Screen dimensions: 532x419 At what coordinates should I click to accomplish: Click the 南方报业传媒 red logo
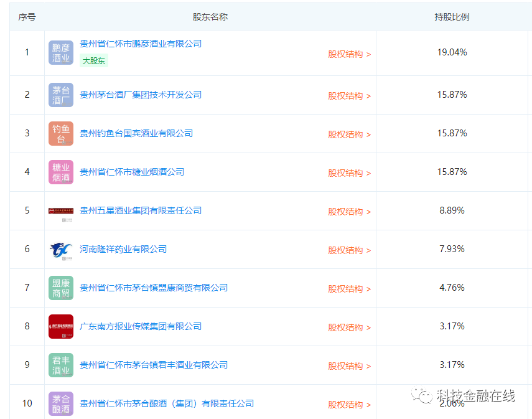(61, 327)
